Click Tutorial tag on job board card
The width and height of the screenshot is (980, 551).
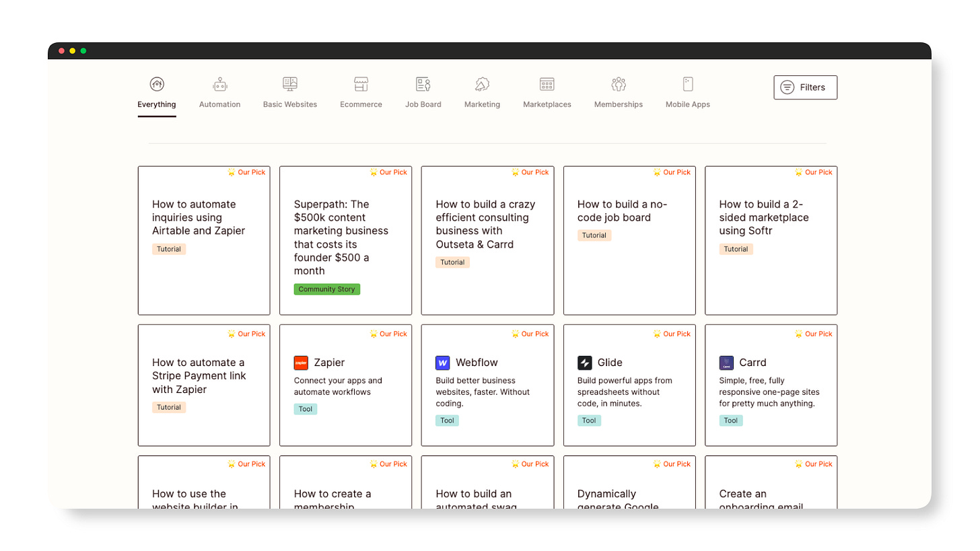pyautogui.click(x=594, y=235)
